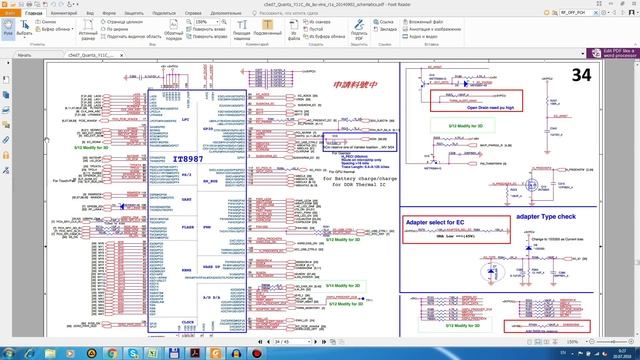Image resolution: width=640 pixels, height=360 pixels.
Task: Open the Comments panel in left sidebar
Action: [x=6, y=125]
